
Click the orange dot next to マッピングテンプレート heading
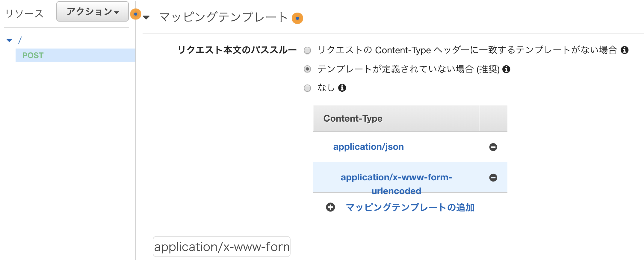point(297,18)
